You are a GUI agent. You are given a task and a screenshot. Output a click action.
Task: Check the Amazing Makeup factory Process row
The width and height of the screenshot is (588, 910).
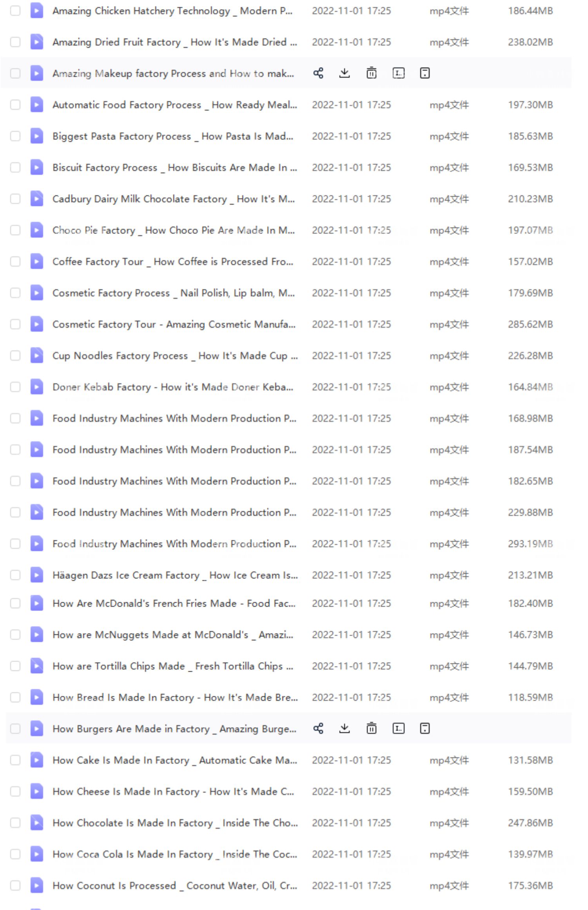point(15,73)
